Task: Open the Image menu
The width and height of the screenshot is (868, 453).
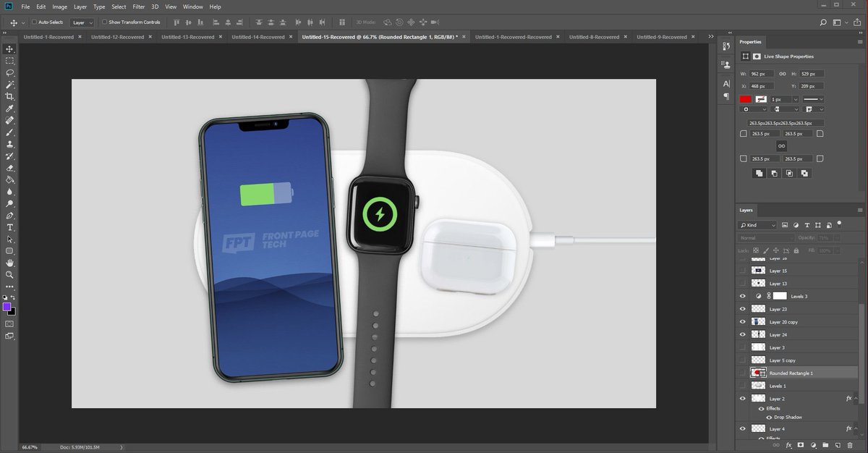Action: pyautogui.click(x=59, y=7)
